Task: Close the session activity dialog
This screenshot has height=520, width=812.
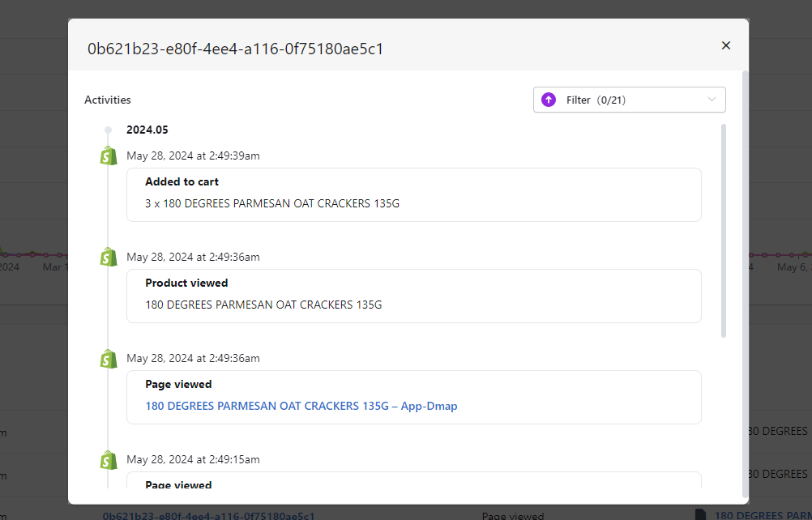Action: click(726, 45)
